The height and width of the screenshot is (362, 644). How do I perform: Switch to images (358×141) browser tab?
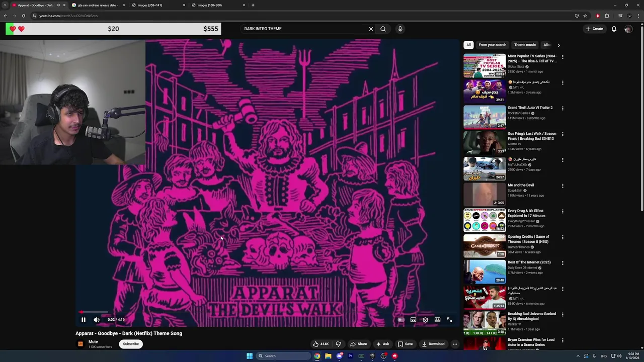[158, 5]
